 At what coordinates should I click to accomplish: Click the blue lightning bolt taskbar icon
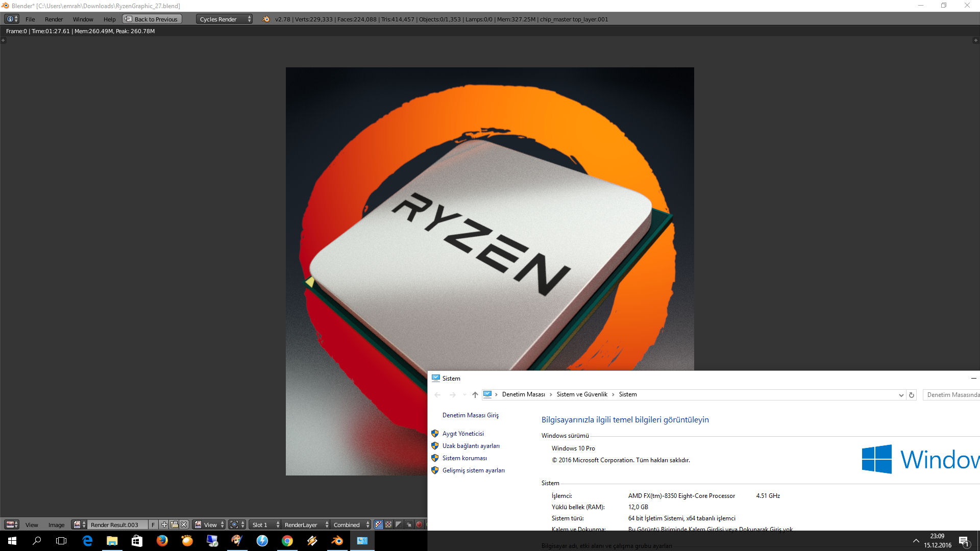[x=262, y=541]
